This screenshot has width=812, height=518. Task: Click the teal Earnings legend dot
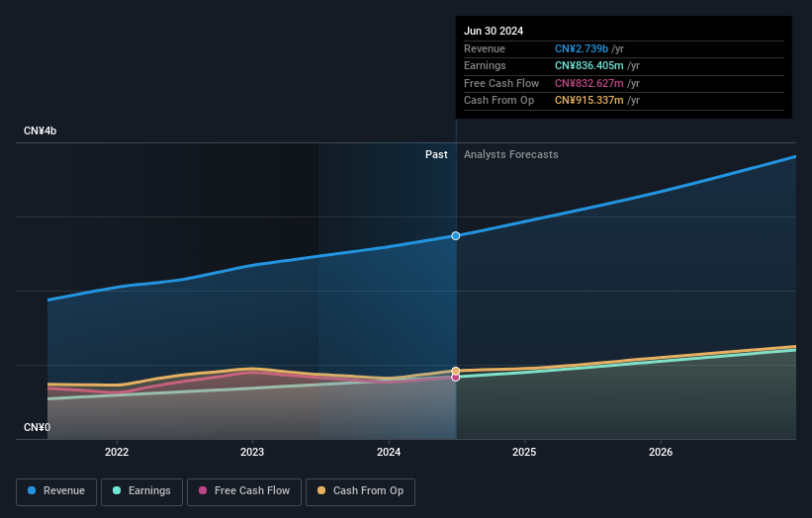[x=117, y=490]
